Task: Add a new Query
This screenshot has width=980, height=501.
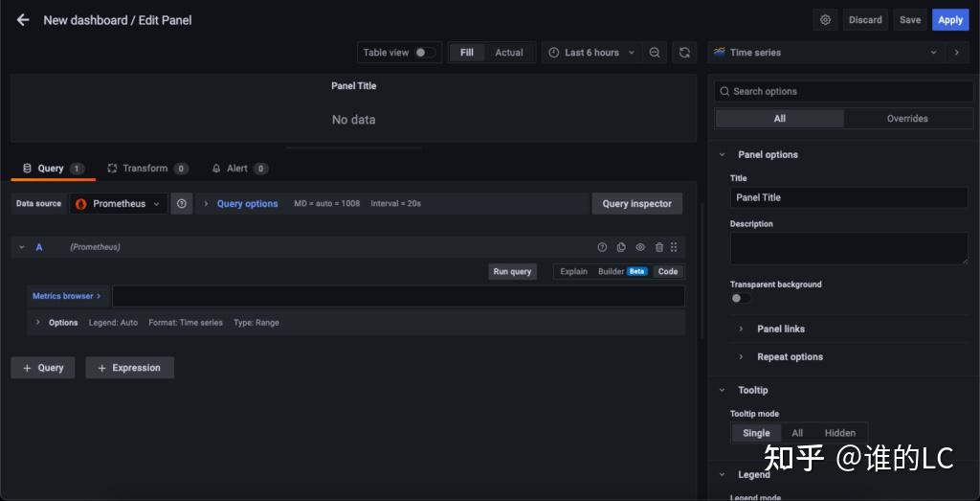Action: click(42, 368)
